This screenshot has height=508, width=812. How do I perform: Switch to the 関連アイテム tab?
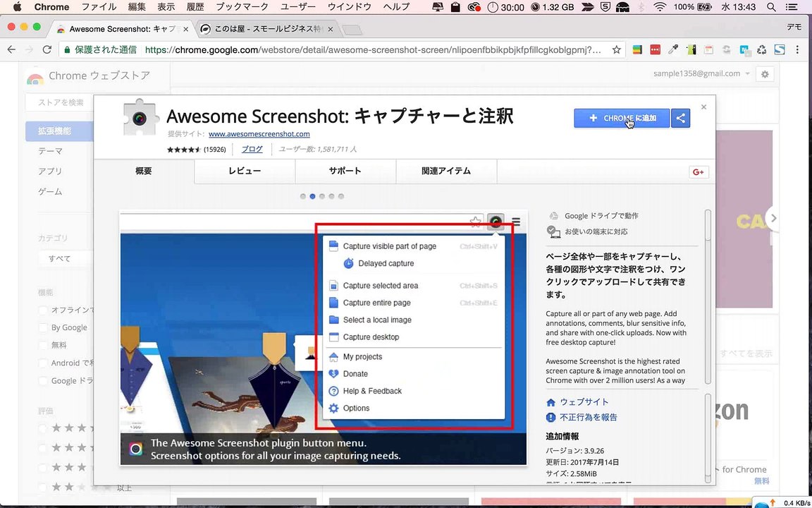click(x=446, y=171)
